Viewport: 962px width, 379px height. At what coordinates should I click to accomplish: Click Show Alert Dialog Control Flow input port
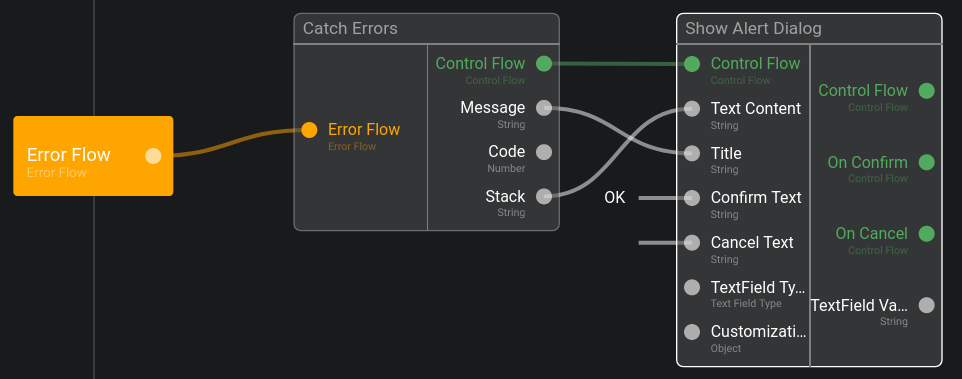coord(692,64)
